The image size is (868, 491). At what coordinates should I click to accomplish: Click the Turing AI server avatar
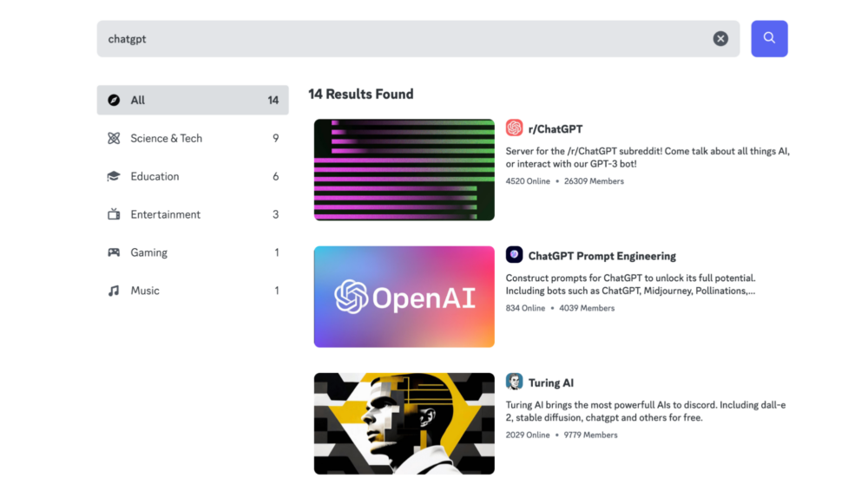click(514, 382)
